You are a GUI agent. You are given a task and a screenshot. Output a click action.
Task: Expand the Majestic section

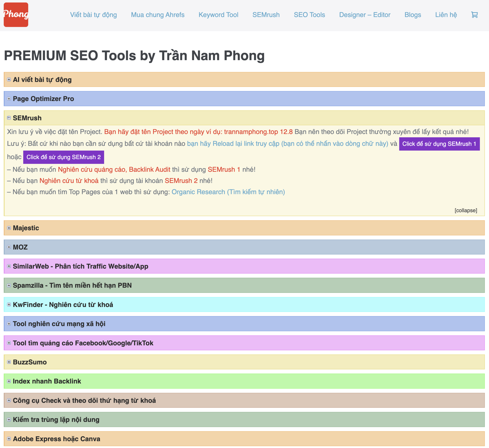(244, 228)
